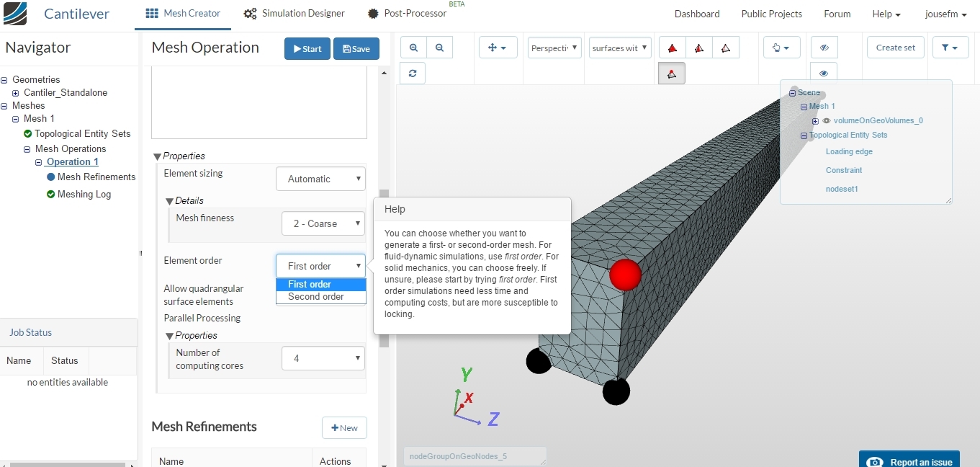Click the nodeGroupOnGeoNodes_5 field
980x467 pixels.
475,456
